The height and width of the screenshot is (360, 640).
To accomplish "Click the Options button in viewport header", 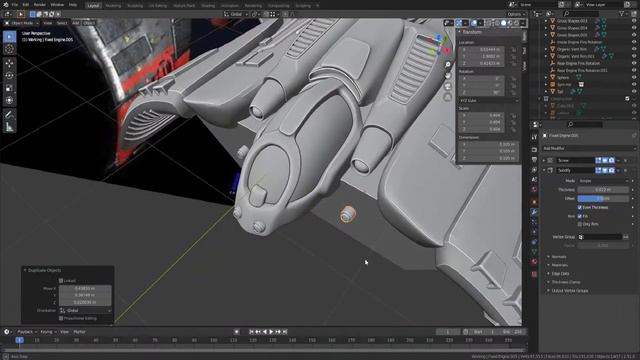I will point(516,14).
